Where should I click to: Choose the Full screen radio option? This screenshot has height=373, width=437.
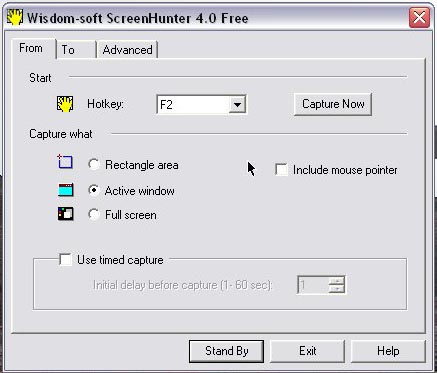(x=94, y=214)
